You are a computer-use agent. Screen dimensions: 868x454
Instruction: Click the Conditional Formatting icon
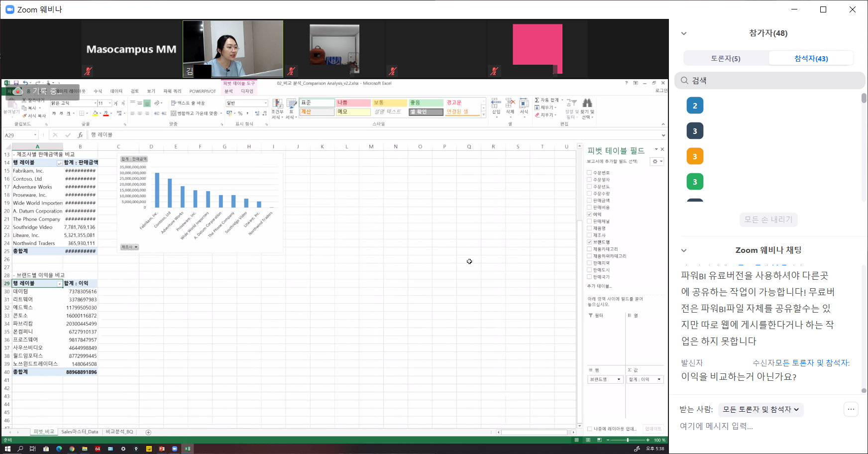coord(277,104)
